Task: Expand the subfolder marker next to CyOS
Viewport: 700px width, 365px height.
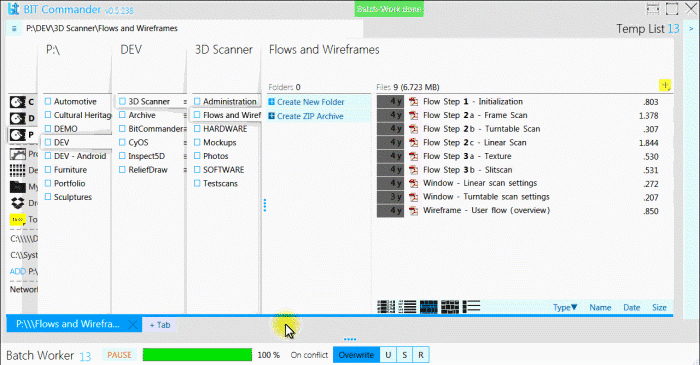Action: (185, 143)
